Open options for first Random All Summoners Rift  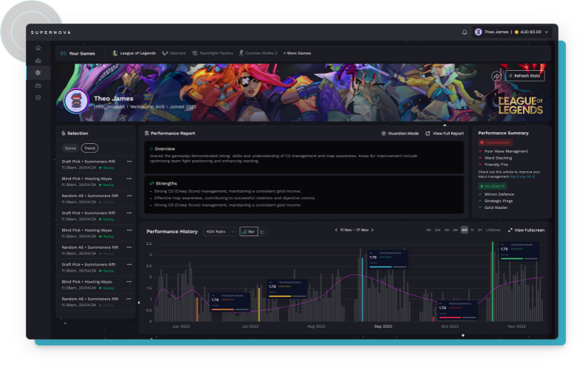129,196
